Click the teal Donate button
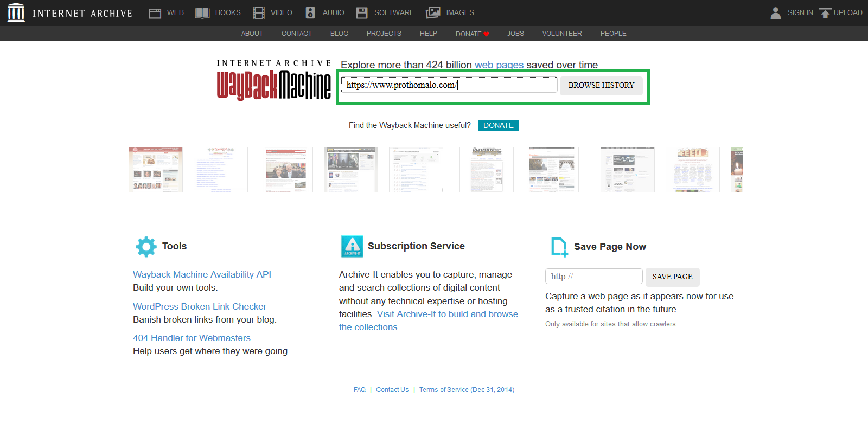Viewport: 868px width, 424px height. coord(499,125)
